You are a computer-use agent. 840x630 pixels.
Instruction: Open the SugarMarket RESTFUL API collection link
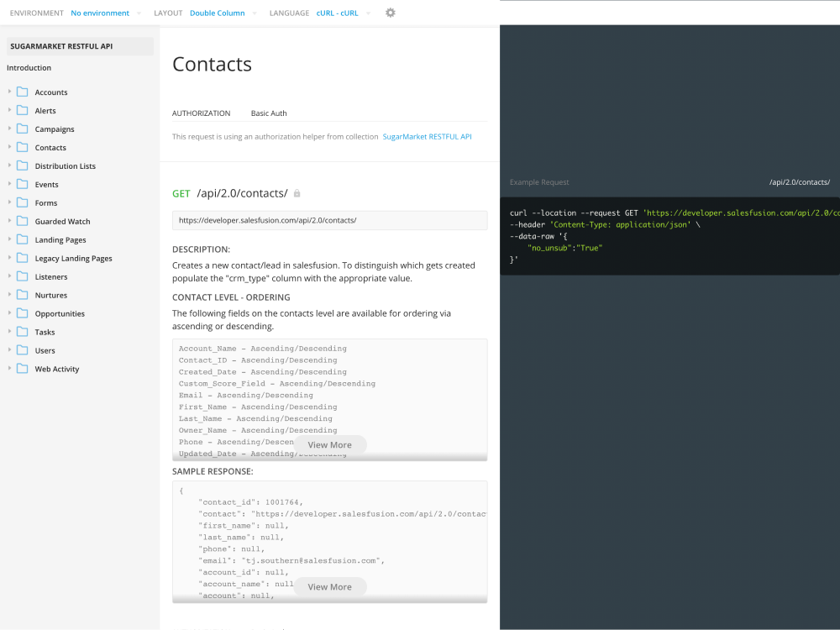point(427,136)
